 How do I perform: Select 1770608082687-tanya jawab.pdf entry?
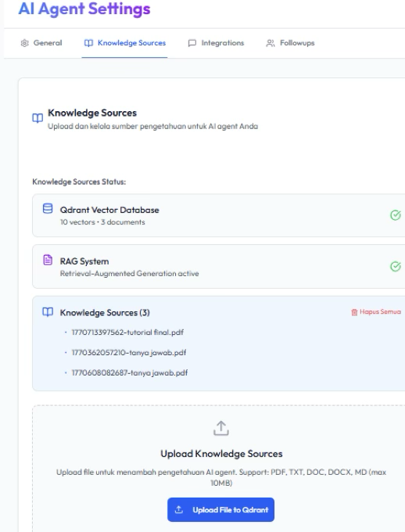pyautogui.click(x=130, y=373)
